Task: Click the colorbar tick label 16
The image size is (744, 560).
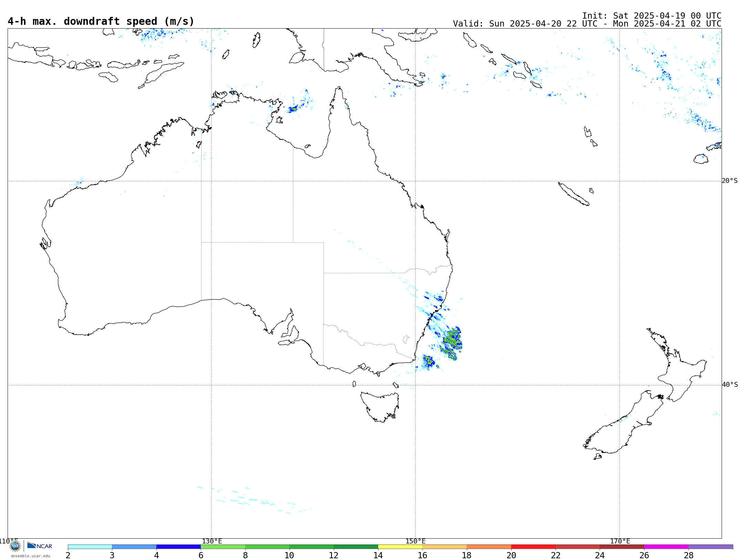Action: click(x=423, y=556)
